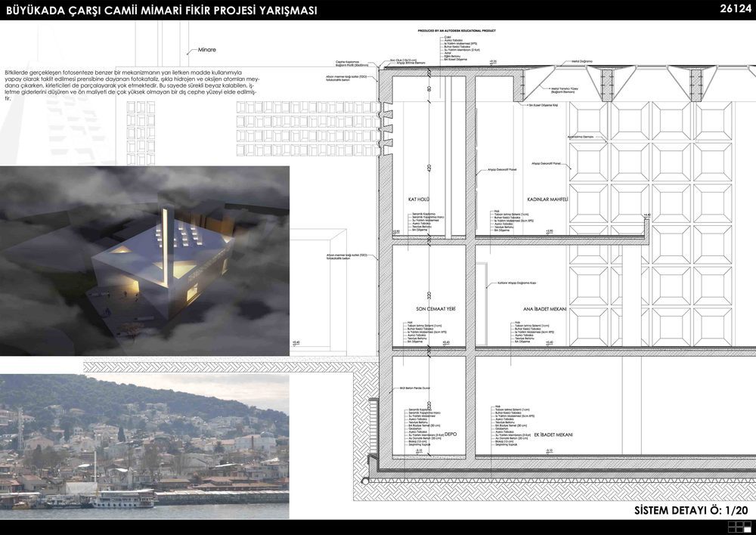
Task: Select the Metal Doğrama annotation
Action: pos(582,62)
